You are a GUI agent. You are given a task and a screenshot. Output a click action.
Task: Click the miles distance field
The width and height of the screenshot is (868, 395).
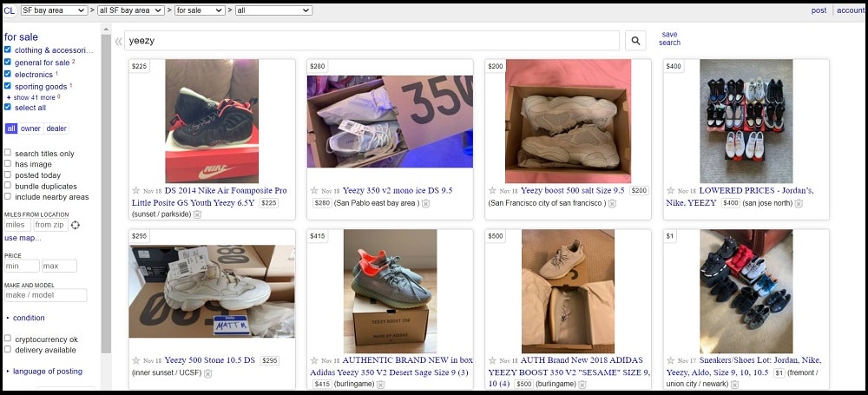point(17,225)
